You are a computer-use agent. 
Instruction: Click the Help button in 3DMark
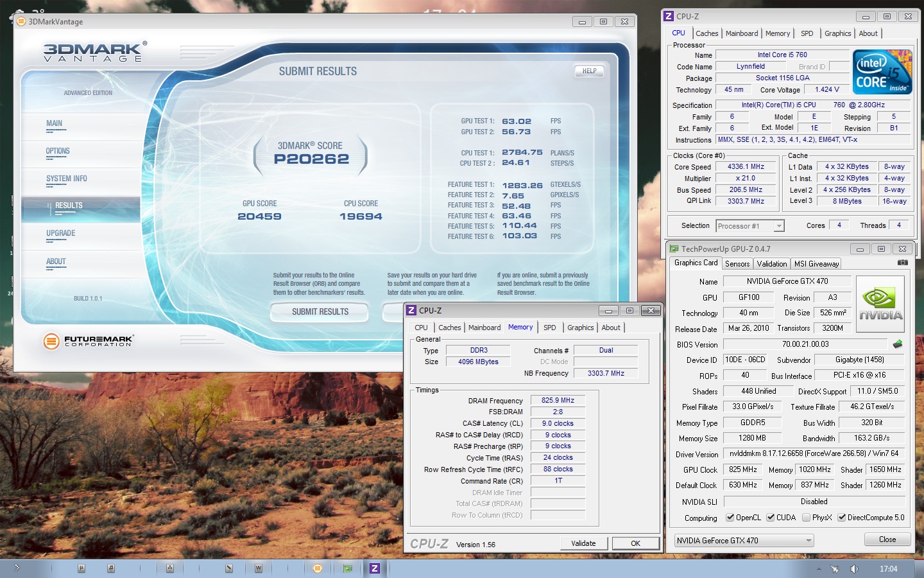[589, 71]
